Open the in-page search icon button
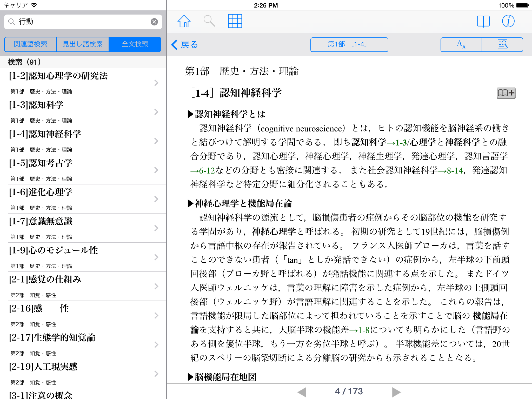The height and width of the screenshot is (399, 532). (502, 45)
